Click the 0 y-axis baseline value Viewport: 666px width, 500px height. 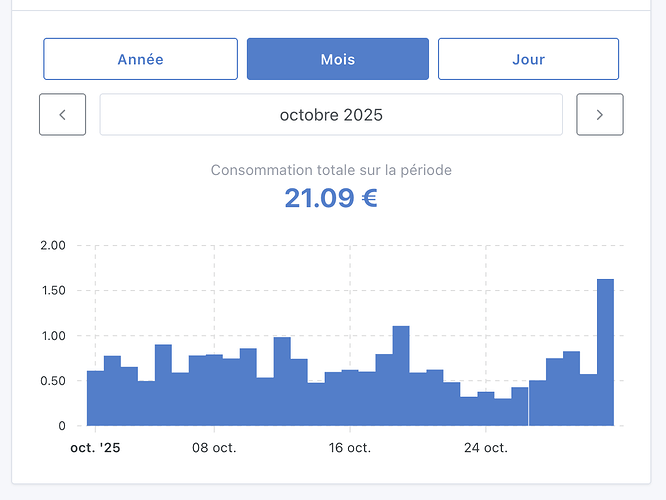pos(61,426)
